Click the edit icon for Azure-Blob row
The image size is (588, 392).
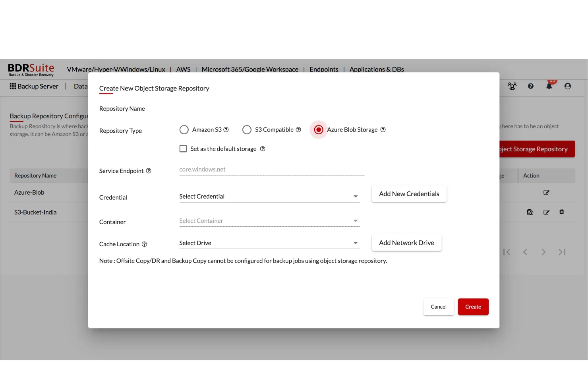pyautogui.click(x=547, y=193)
